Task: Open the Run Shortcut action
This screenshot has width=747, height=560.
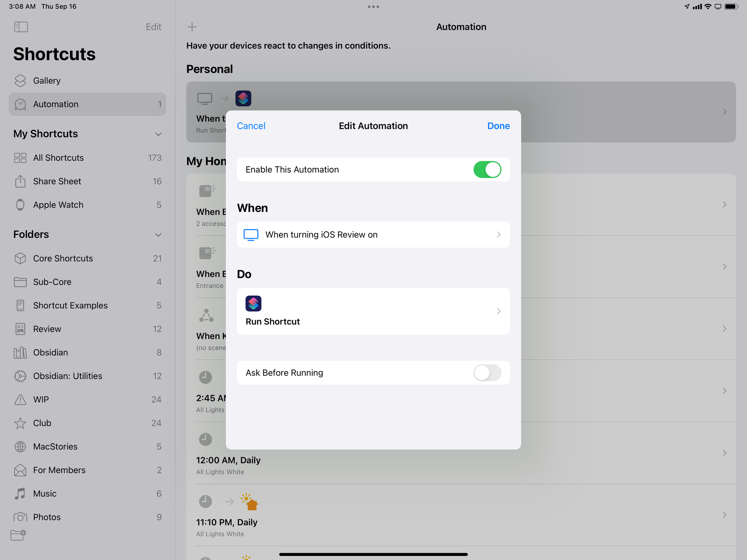Action: (x=373, y=311)
